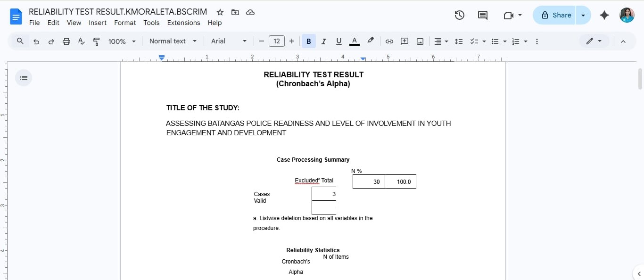This screenshot has width=644, height=280.
Task: Click the Case Processing Summary heading
Action: pos(313,160)
